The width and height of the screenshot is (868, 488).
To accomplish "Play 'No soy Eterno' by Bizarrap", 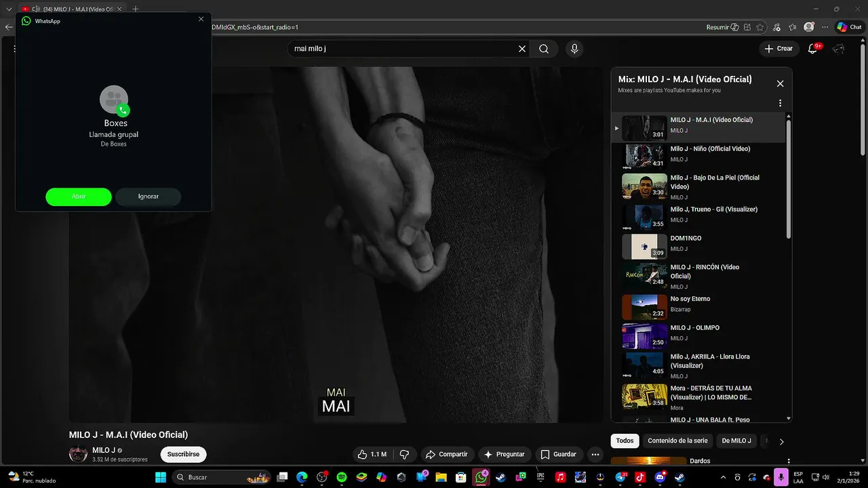I will point(698,306).
